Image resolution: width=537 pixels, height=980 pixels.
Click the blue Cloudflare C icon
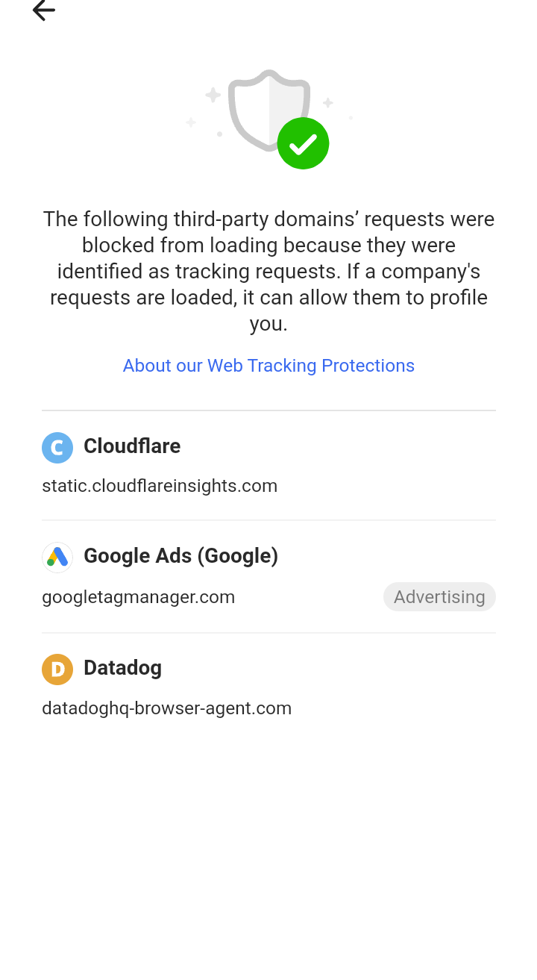[x=57, y=448]
